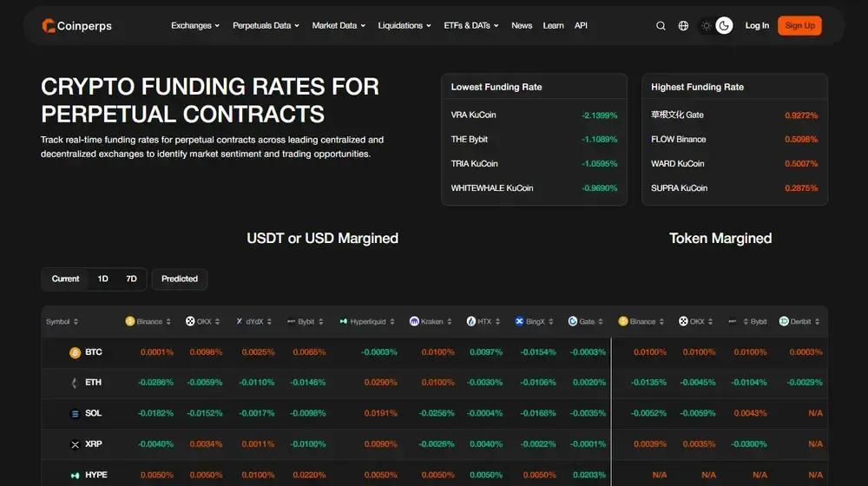
Task: Open VRA KuCoin lowest funding entry
Action: tap(534, 115)
